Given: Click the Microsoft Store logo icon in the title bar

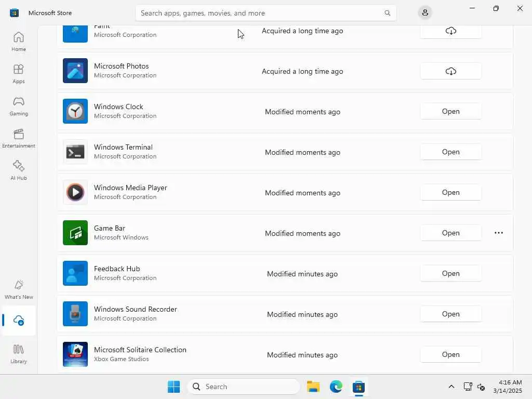Looking at the screenshot, I should 14,13.
